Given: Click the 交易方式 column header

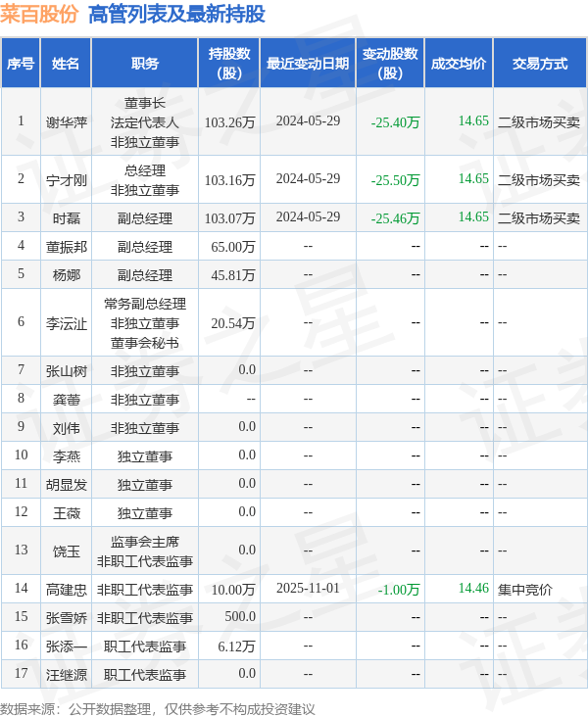Looking at the screenshot, I should [x=540, y=64].
